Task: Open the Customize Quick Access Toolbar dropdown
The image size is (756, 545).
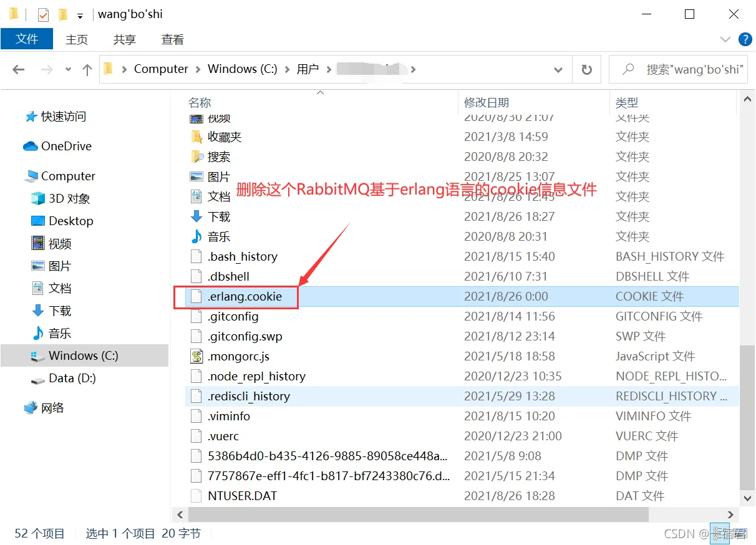Action: [80, 15]
